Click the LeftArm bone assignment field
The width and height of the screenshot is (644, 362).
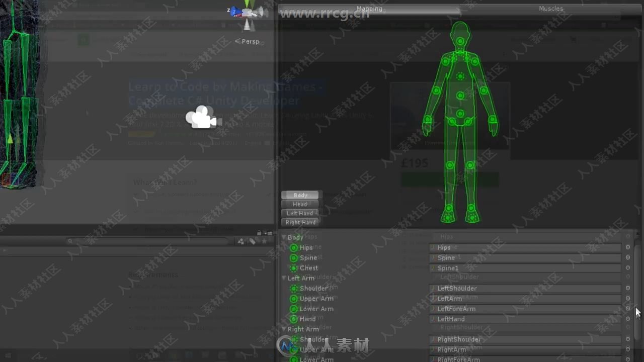pos(525,299)
